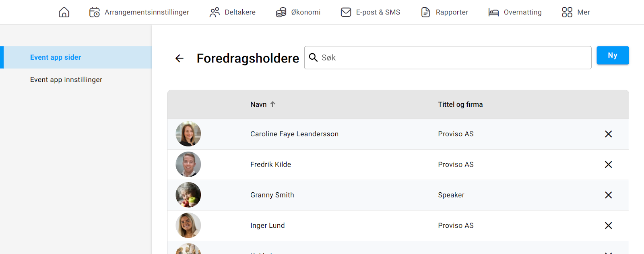Remove Caroline Faye Leandersson from list

tap(608, 134)
